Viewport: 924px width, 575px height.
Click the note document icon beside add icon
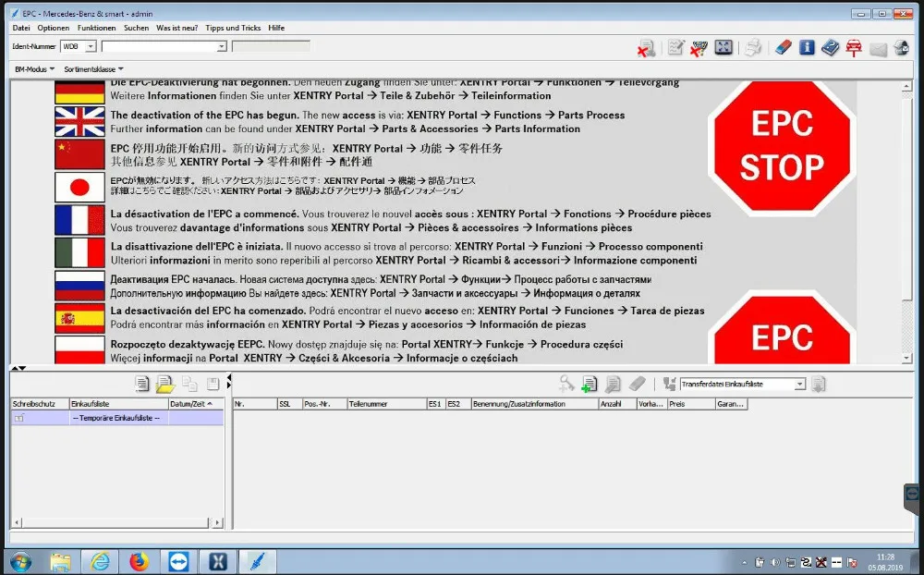point(613,384)
